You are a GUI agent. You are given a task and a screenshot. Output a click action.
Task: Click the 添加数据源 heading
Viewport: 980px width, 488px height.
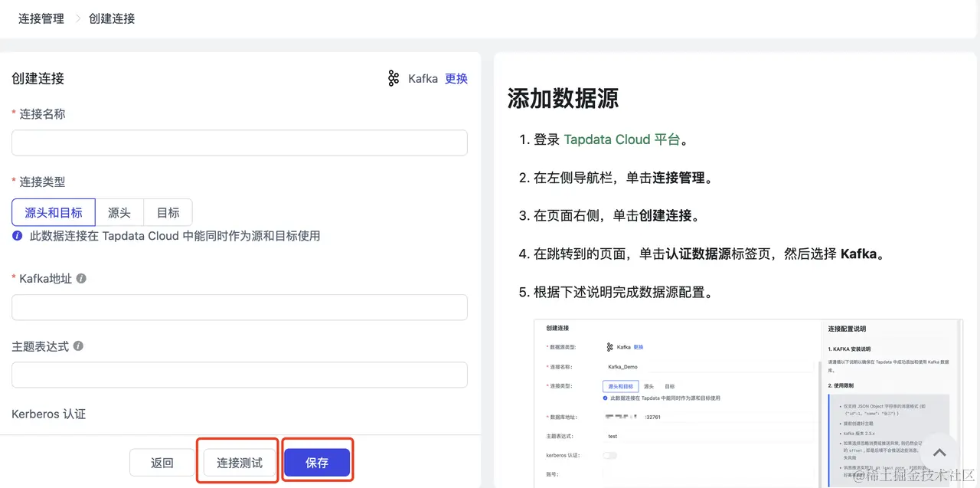[563, 98]
